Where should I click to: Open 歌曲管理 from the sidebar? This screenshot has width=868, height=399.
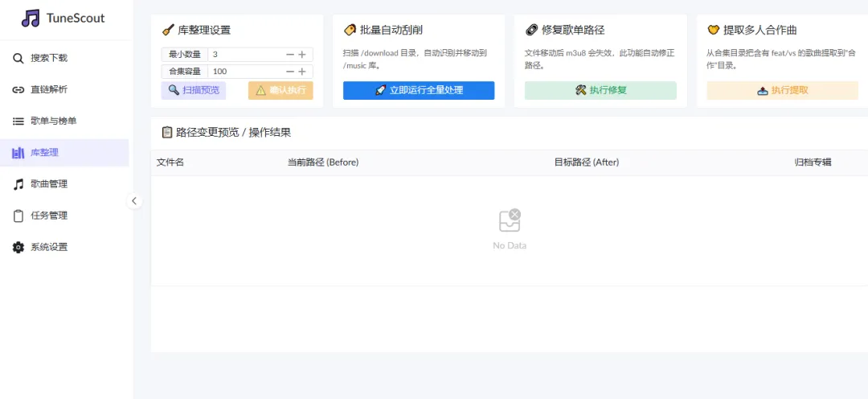pos(64,184)
